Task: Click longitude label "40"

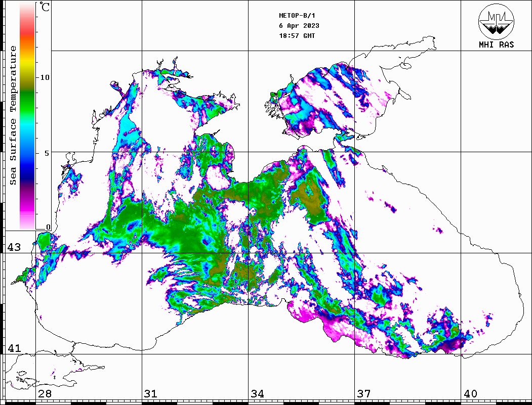Action: tap(470, 393)
